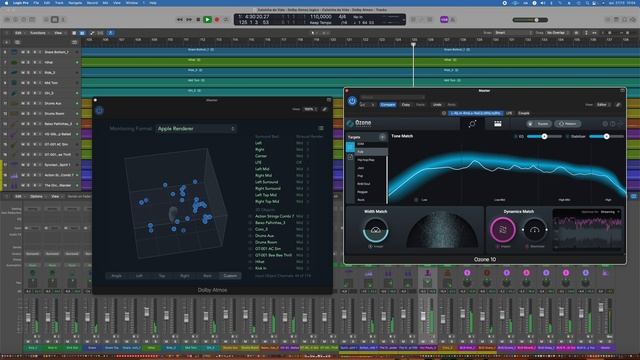Screen dimensions: 640x360
Task: Open the blue side chain channel dropdown
Action: point(476,113)
